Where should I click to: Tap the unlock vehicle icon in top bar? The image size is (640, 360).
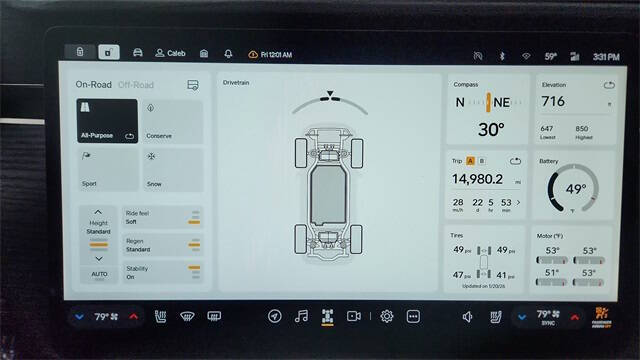[109, 52]
